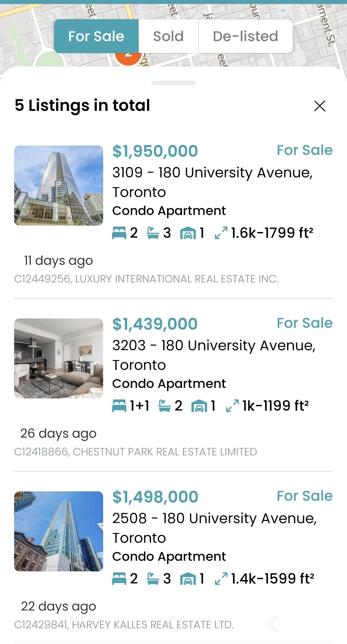
Task: Open thumbnail of unit 2508 tower photo
Action: click(x=58, y=531)
